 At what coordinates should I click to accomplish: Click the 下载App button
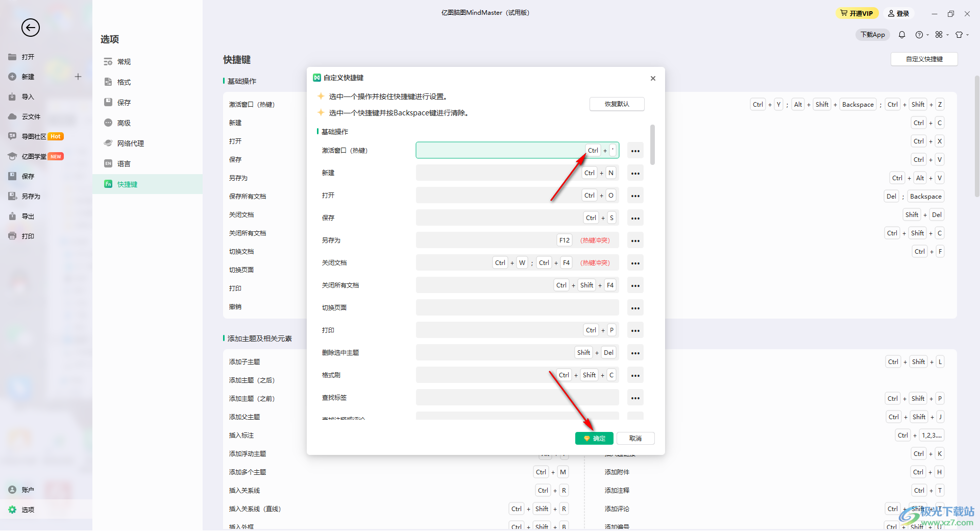point(873,35)
